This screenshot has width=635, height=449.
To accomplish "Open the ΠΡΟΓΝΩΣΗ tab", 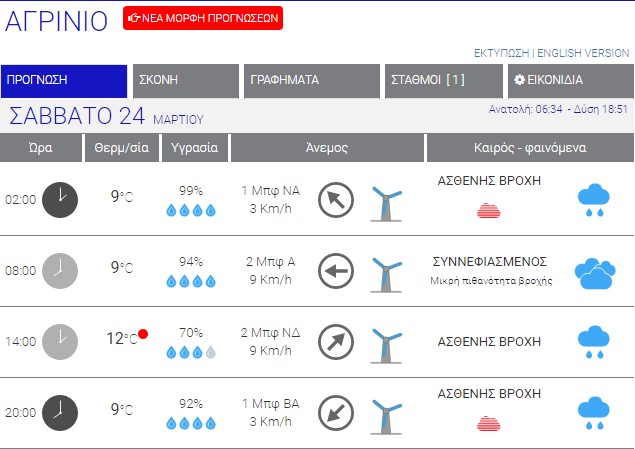I will [x=64, y=81].
